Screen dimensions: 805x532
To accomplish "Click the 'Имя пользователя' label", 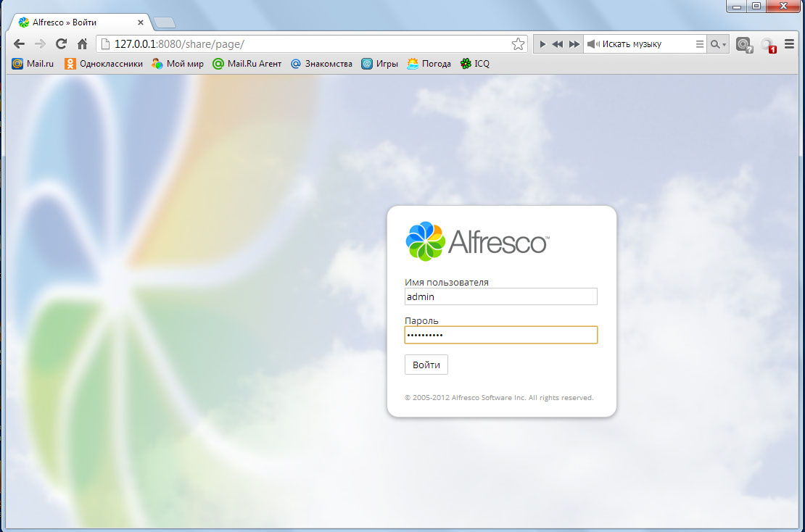I will pyautogui.click(x=447, y=282).
